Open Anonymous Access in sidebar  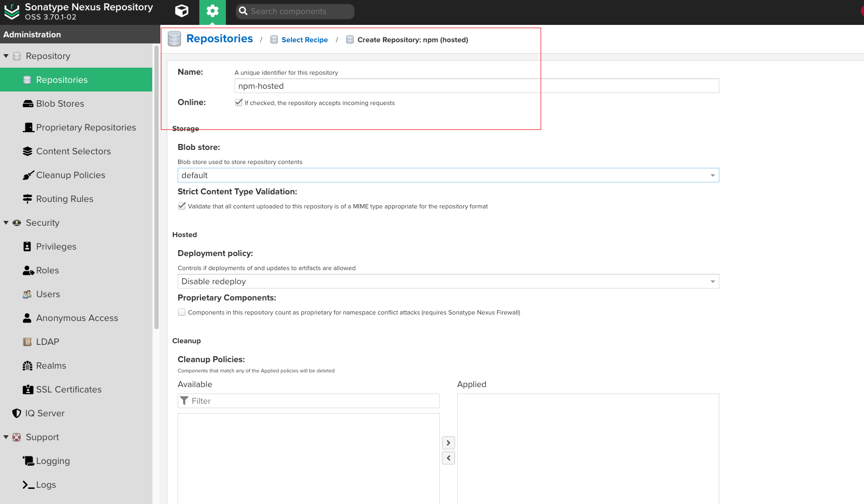[x=76, y=318]
